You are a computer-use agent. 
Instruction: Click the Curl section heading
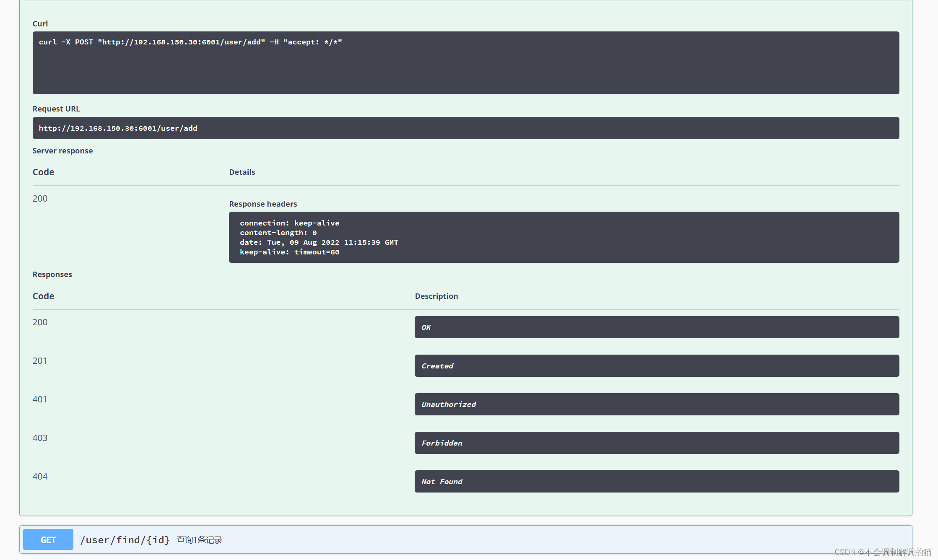pyautogui.click(x=40, y=23)
